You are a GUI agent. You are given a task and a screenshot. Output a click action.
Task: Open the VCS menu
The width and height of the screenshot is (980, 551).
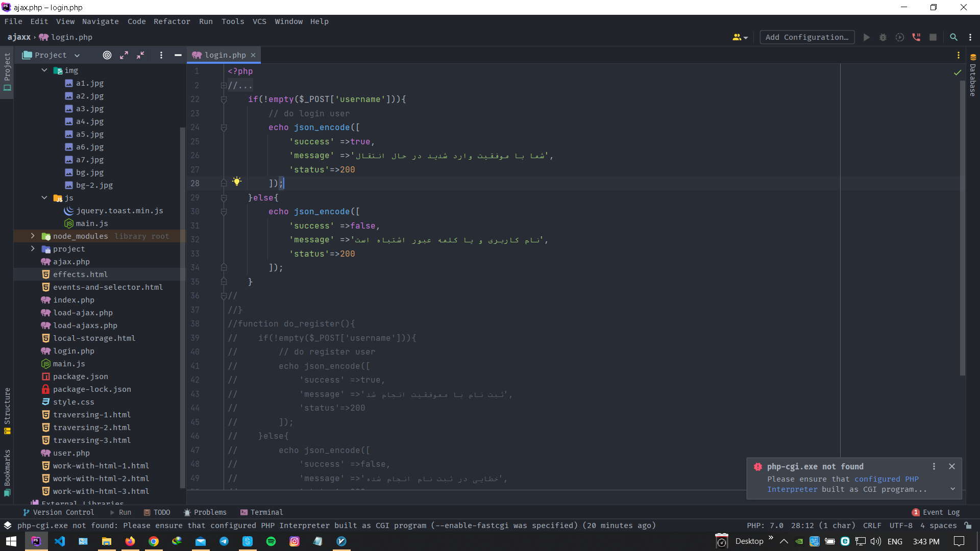point(259,21)
